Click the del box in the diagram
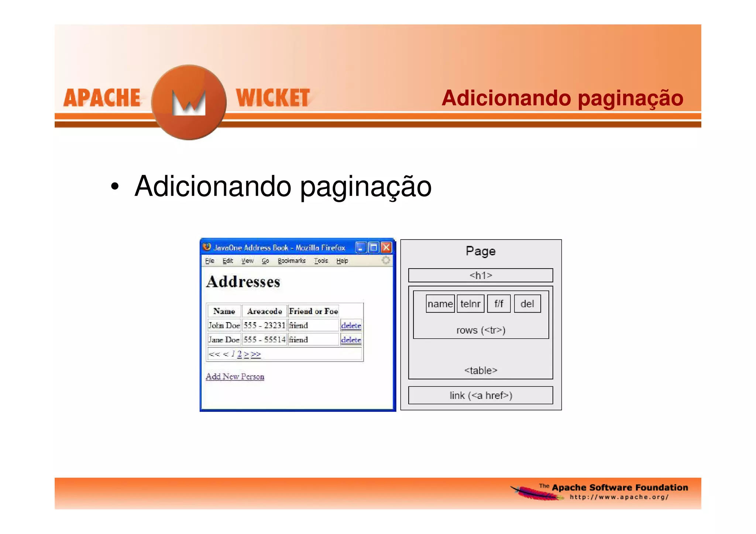 tap(528, 304)
